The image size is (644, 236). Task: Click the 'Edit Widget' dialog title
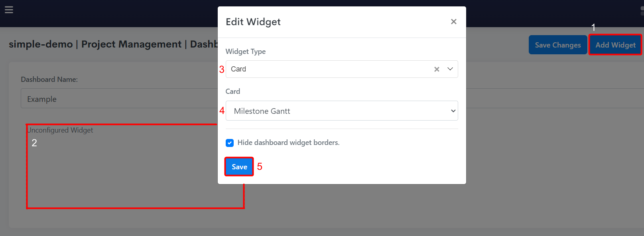[x=253, y=22]
